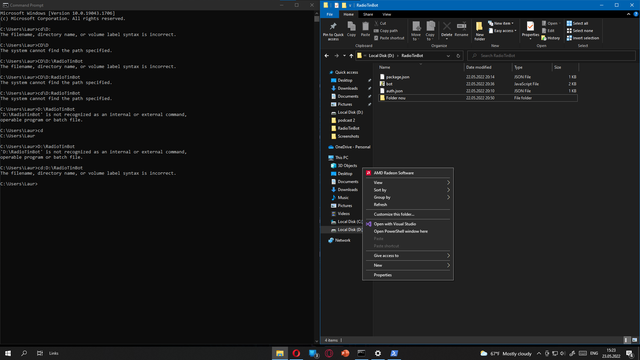Select the Folder nou folder row
Screen dimensions: 640x360
(x=477, y=98)
